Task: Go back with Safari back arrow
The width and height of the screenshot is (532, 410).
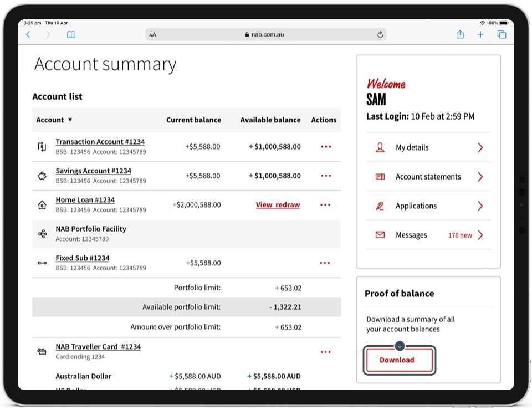Action: coord(28,34)
